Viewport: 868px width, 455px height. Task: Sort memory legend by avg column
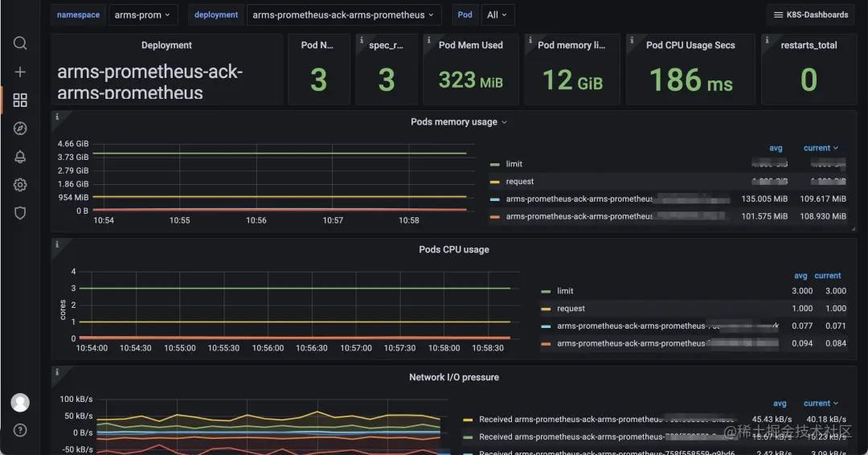[776, 148]
